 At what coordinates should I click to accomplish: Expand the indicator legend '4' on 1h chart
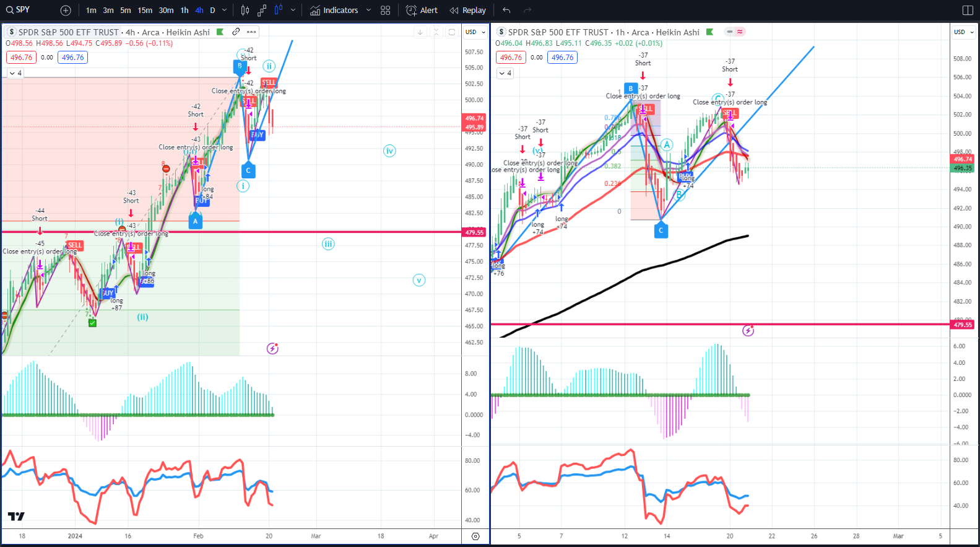505,73
